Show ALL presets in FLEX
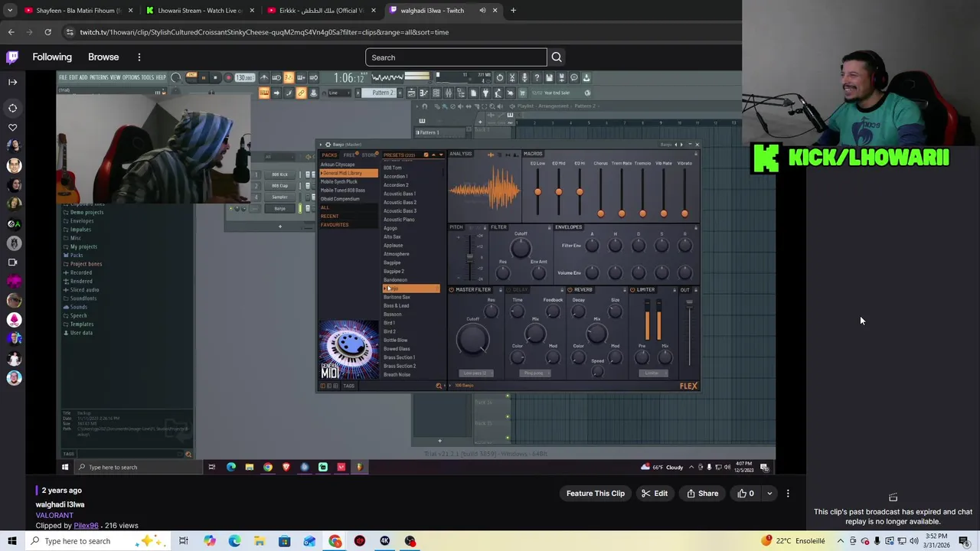980x551 pixels. [325, 207]
